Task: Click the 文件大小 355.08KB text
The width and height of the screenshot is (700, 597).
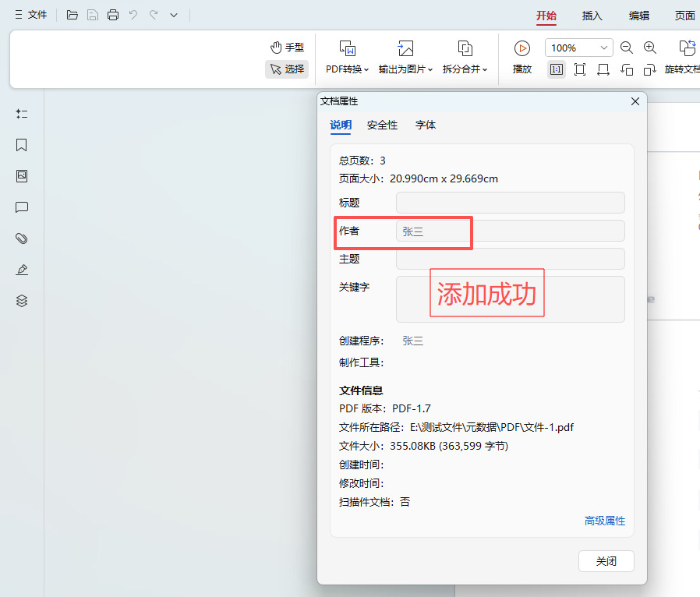Action: [423, 446]
